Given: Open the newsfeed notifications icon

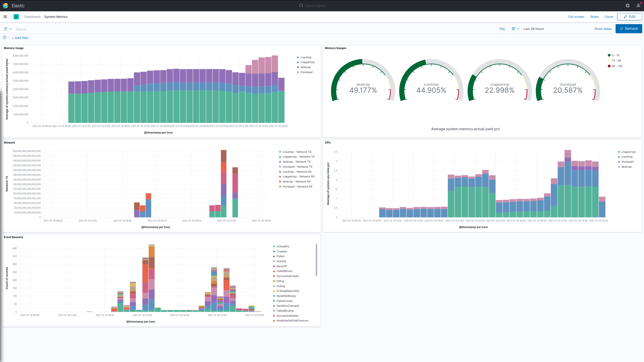Looking at the screenshot, I should [x=638, y=6].
